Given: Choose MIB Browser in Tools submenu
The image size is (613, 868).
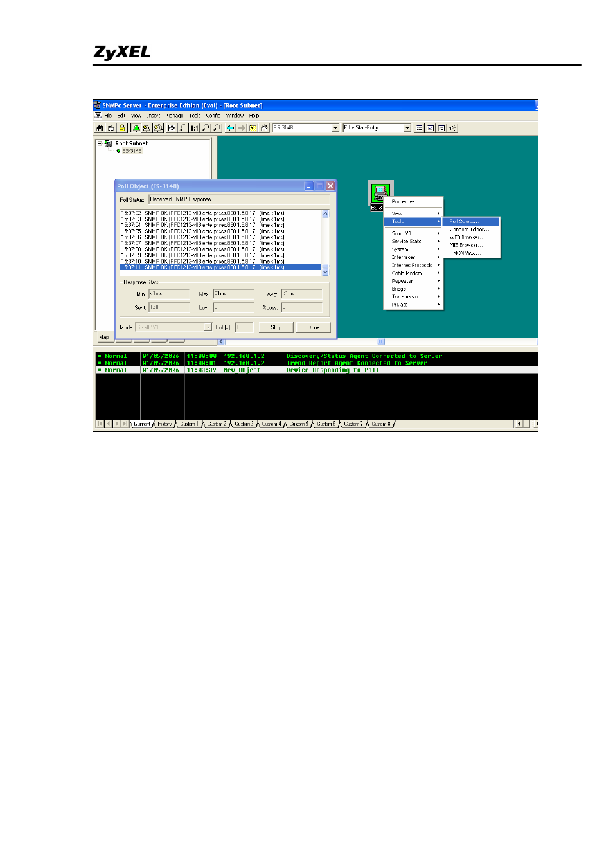Looking at the screenshot, I should point(471,245).
